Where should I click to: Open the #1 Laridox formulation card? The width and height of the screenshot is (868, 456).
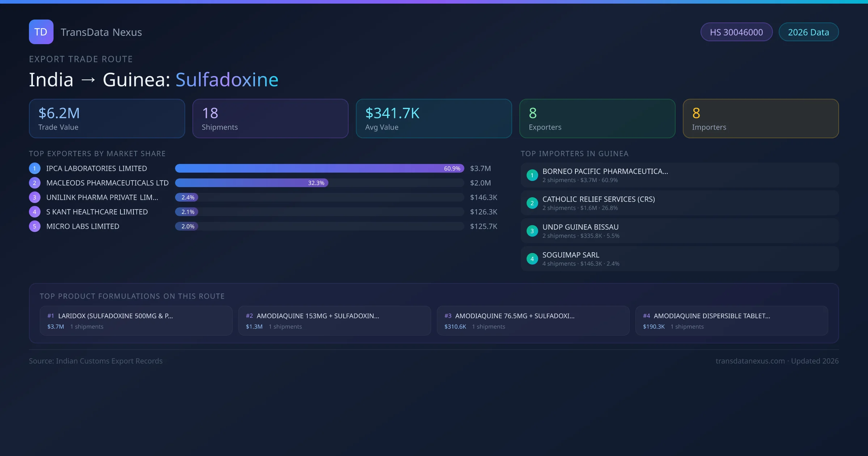136,321
